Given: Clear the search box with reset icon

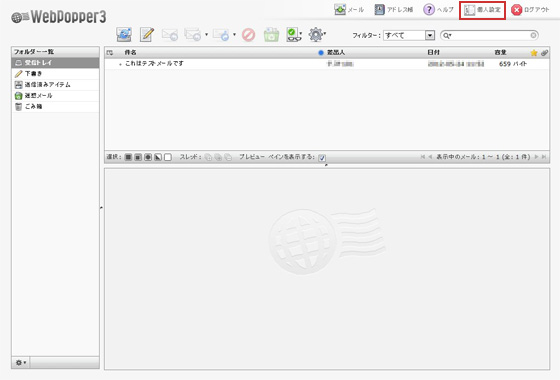Looking at the screenshot, I should click(x=533, y=35).
